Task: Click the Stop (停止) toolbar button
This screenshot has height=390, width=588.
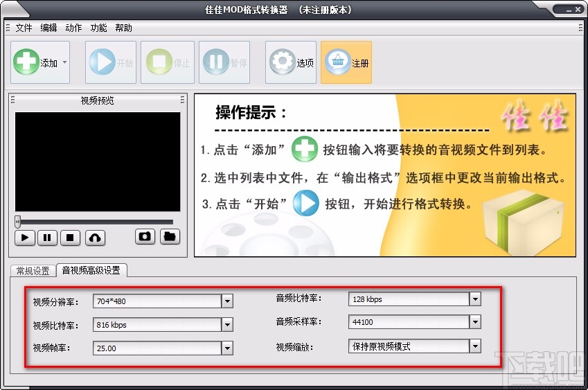Action: click(x=167, y=62)
